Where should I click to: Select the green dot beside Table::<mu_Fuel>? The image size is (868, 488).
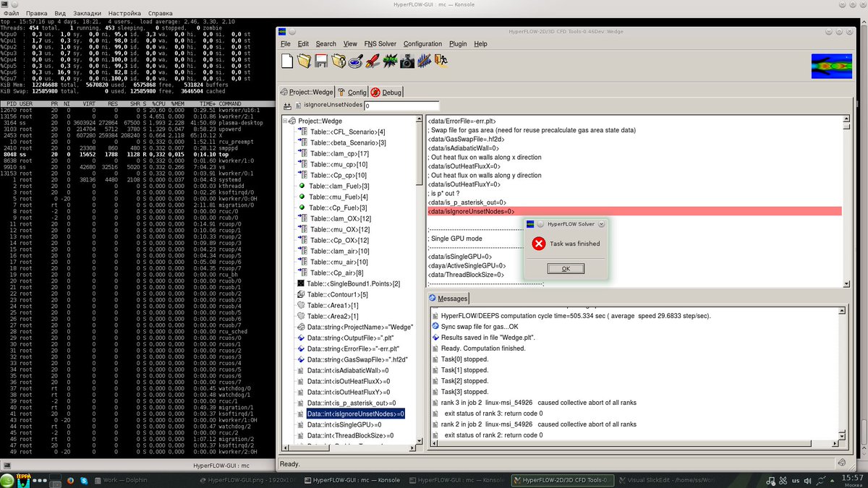[302, 197]
